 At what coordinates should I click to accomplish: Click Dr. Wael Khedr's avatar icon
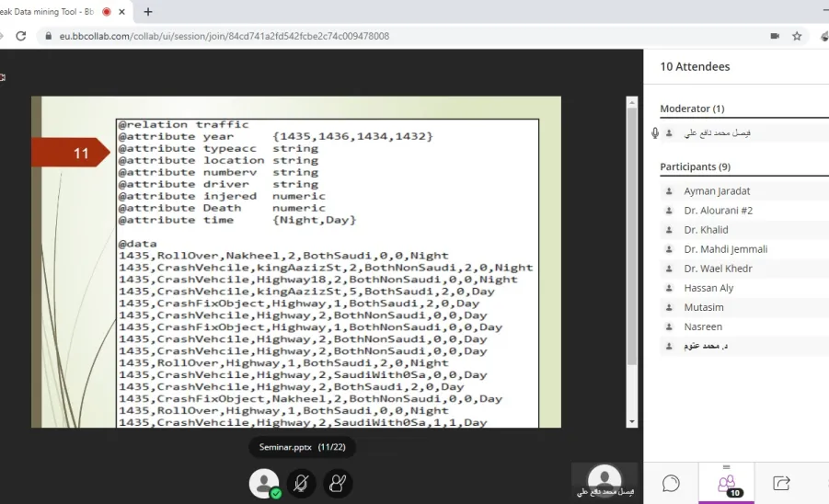pyautogui.click(x=669, y=269)
